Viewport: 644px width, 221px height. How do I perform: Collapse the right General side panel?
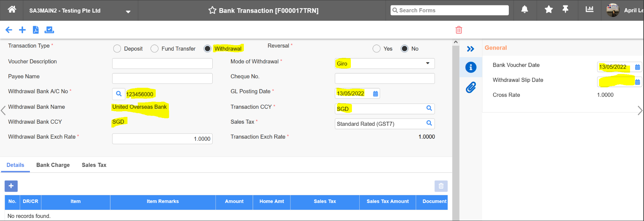[x=470, y=49]
